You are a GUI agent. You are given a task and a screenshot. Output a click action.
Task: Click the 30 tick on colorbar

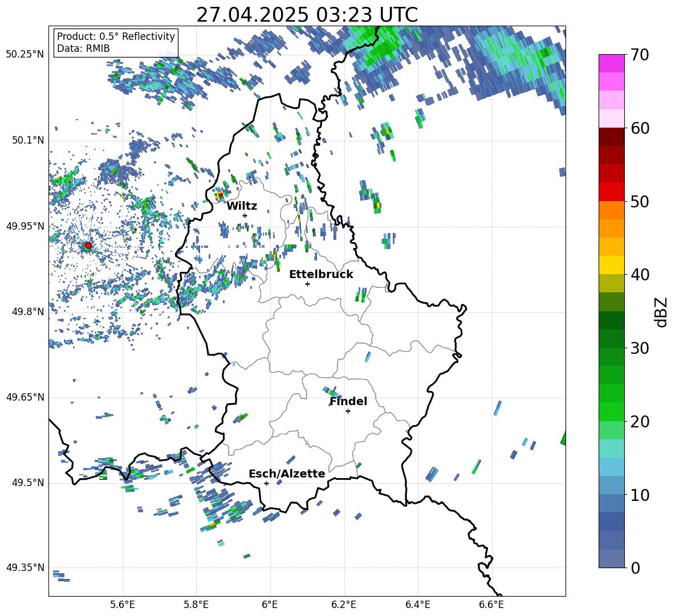pos(640,348)
